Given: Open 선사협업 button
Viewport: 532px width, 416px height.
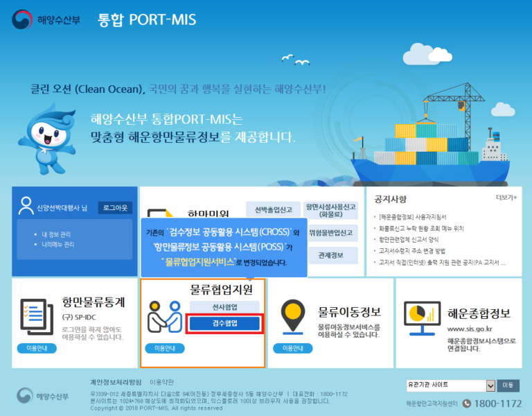Looking at the screenshot, I should click(224, 307).
